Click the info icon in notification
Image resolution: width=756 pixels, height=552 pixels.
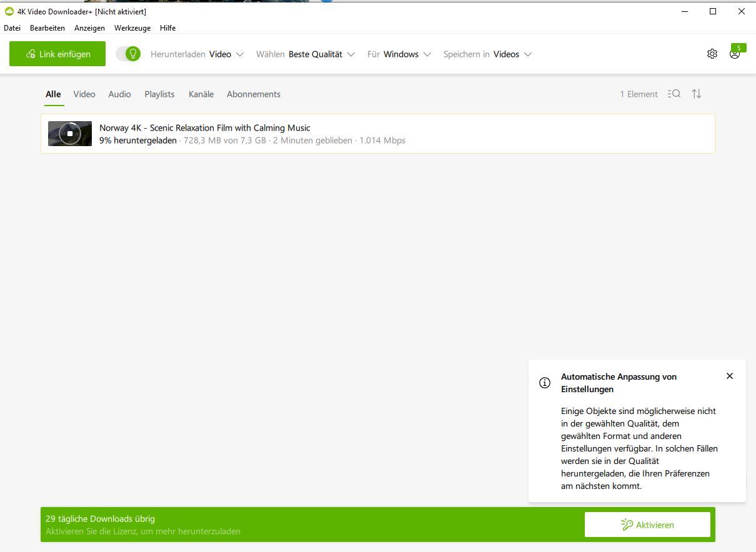545,383
